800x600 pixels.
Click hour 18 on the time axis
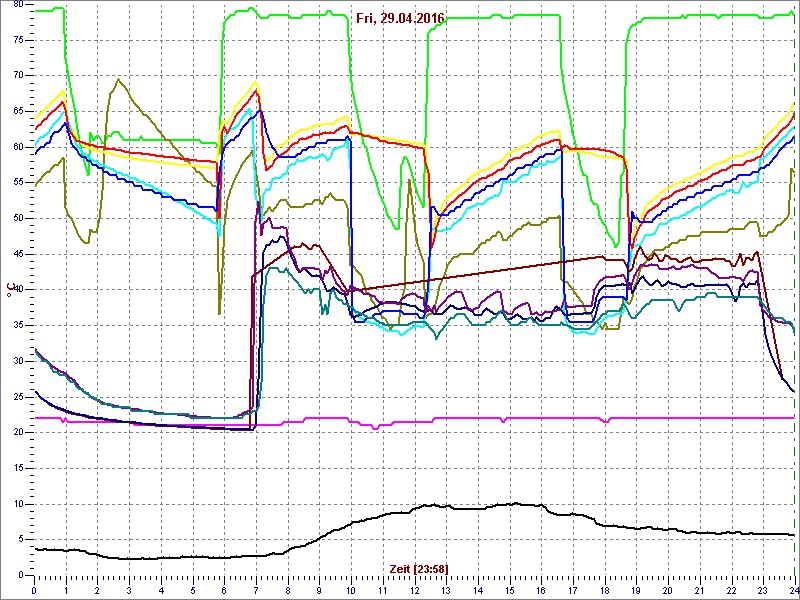[605, 589]
